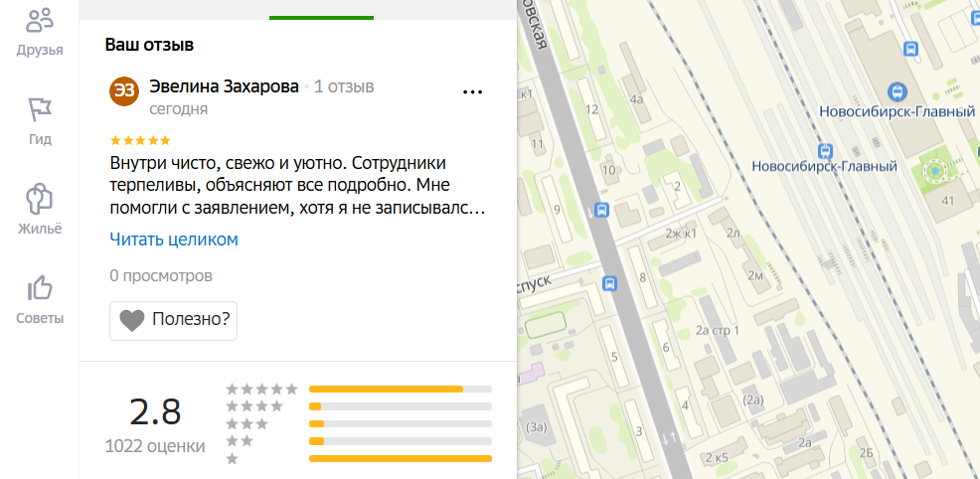The height and width of the screenshot is (479, 980).
Task: Expand review with Читать целиком
Action: (x=174, y=239)
